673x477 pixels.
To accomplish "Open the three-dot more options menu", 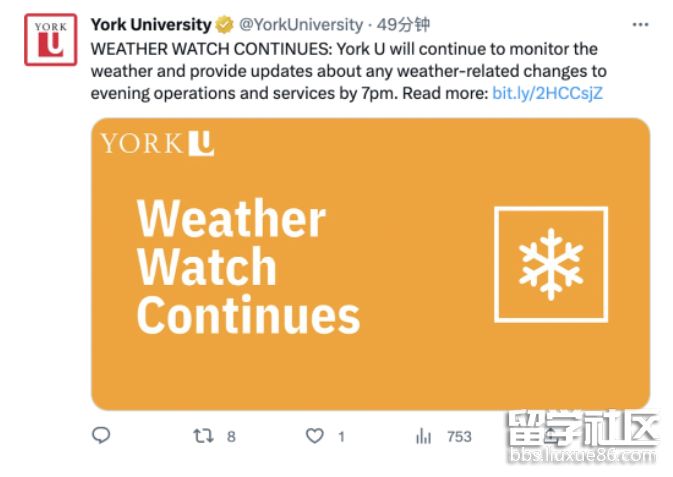I will point(640,24).
